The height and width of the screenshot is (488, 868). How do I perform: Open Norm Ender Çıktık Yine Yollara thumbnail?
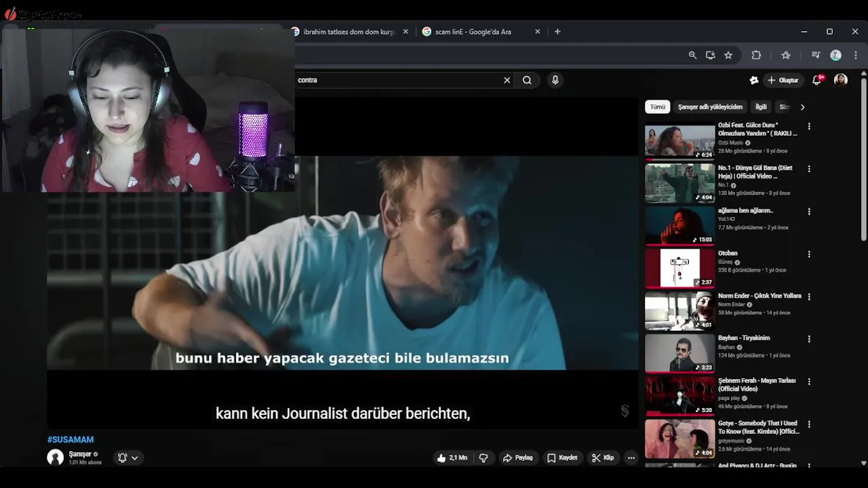(x=679, y=312)
